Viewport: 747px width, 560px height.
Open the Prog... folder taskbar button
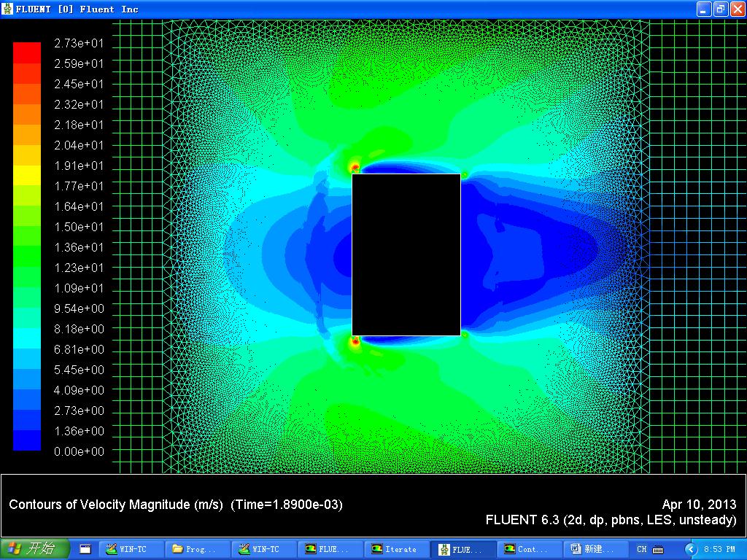[x=197, y=549]
